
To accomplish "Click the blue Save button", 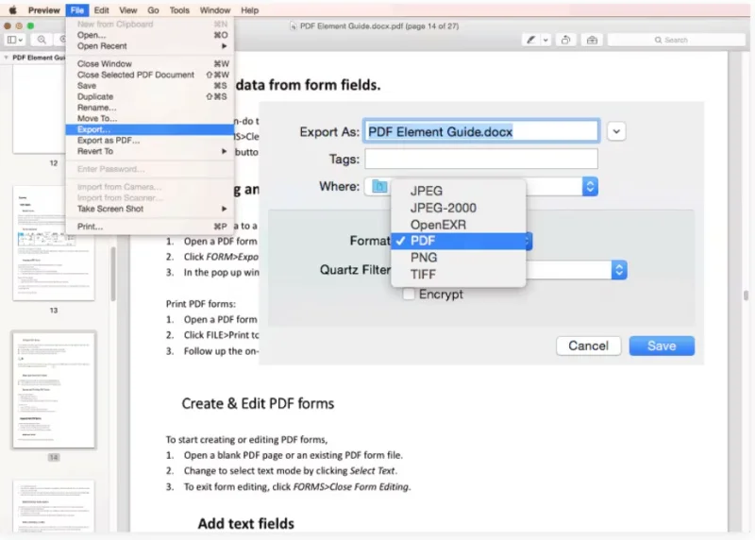I will coord(662,346).
